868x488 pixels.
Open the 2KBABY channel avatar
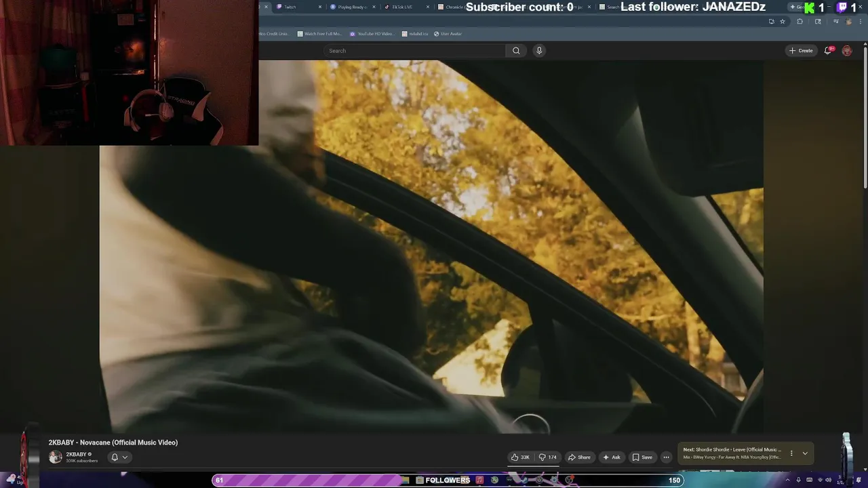coord(56,457)
